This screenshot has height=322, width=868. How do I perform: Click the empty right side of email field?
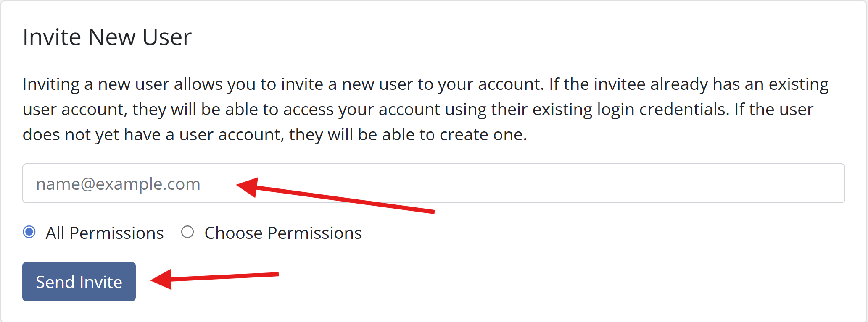[673, 183]
